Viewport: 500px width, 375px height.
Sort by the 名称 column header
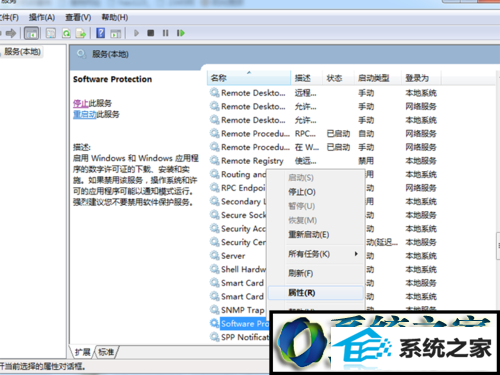click(x=249, y=78)
